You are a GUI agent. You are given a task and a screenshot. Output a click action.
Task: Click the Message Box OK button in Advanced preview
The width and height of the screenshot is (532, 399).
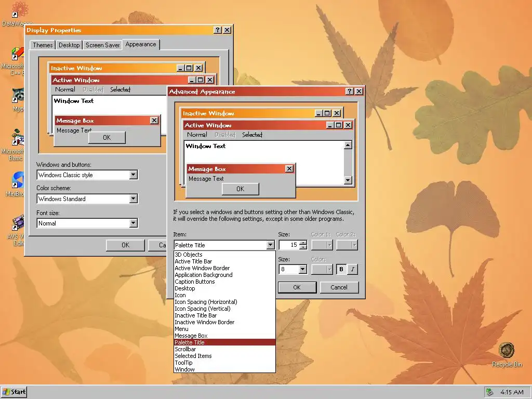click(240, 189)
